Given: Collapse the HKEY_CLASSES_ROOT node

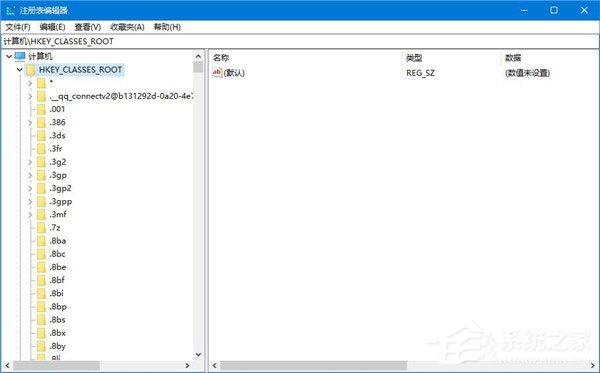Looking at the screenshot, I should [x=19, y=70].
